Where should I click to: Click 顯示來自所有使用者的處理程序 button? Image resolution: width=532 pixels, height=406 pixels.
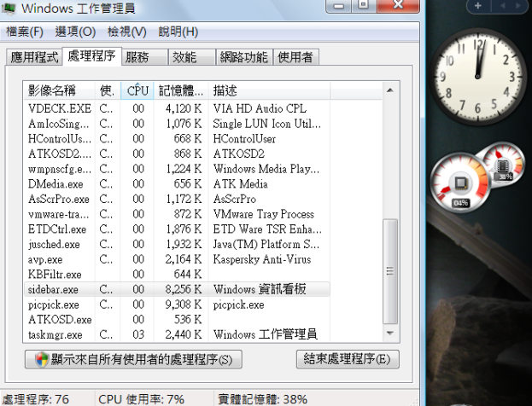click(133, 359)
